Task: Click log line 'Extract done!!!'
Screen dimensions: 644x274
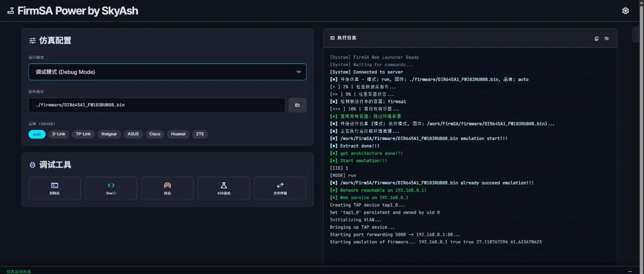Action: pyautogui.click(x=355, y=146)
